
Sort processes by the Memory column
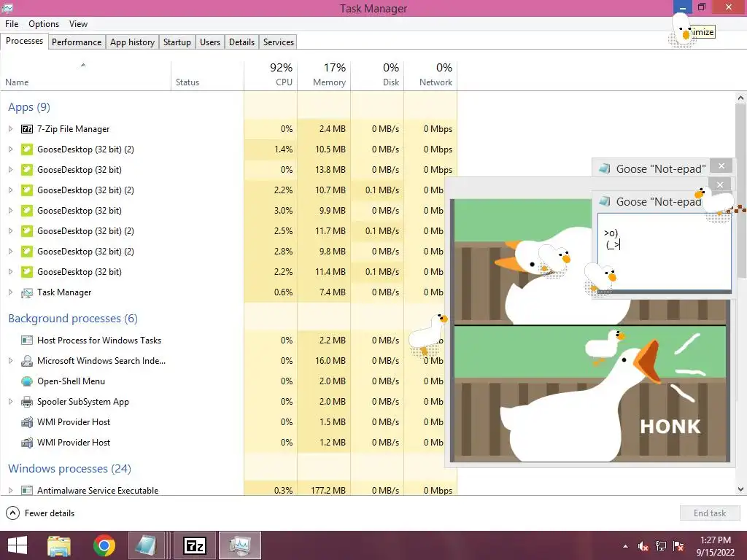(324, 75)
